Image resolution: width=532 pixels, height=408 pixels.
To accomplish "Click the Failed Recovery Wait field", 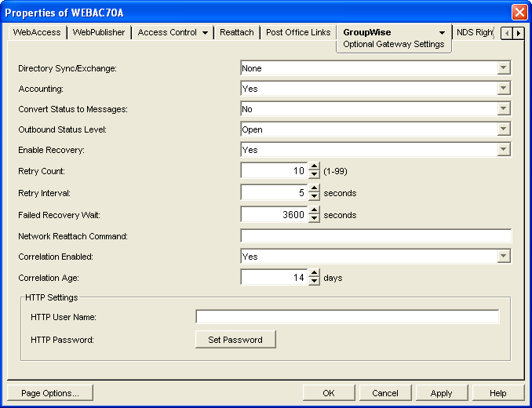I will pos(274,215).
